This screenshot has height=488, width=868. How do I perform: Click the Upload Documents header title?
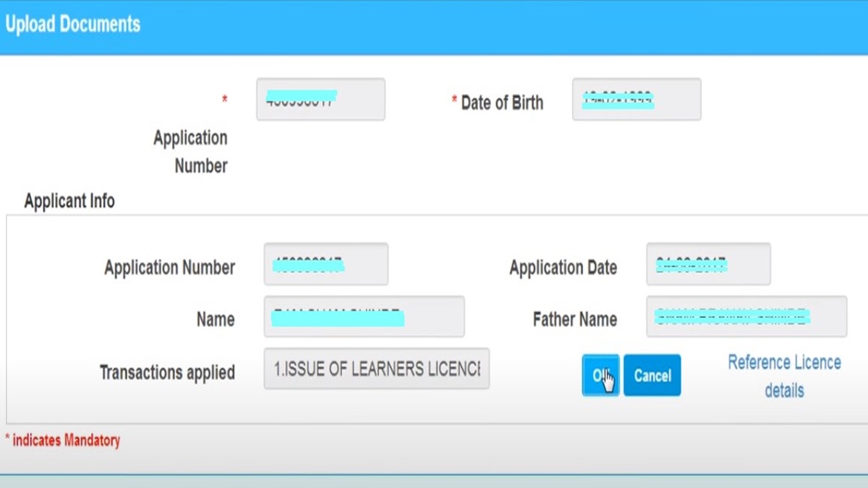coord(72,24)
